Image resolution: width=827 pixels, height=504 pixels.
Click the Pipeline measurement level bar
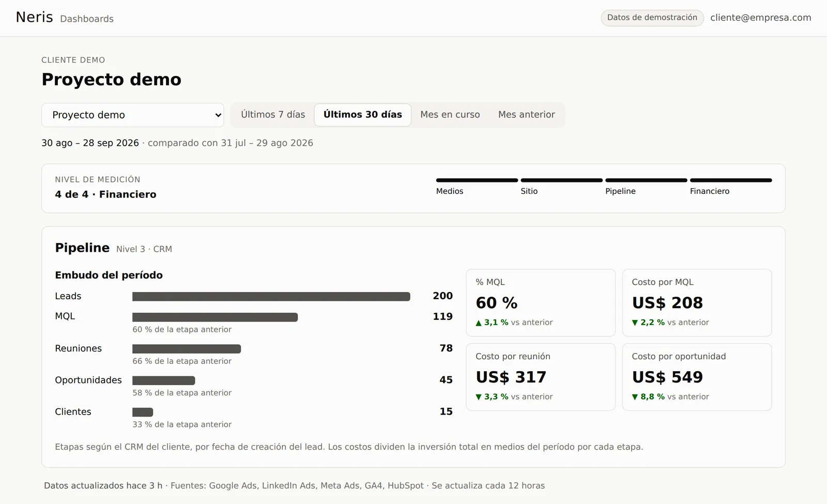(x=646, y=180)
